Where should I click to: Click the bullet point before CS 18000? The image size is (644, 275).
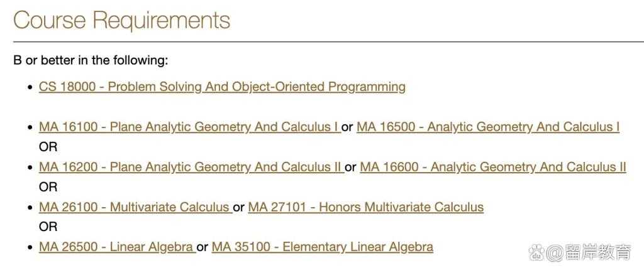pos(30,88)
